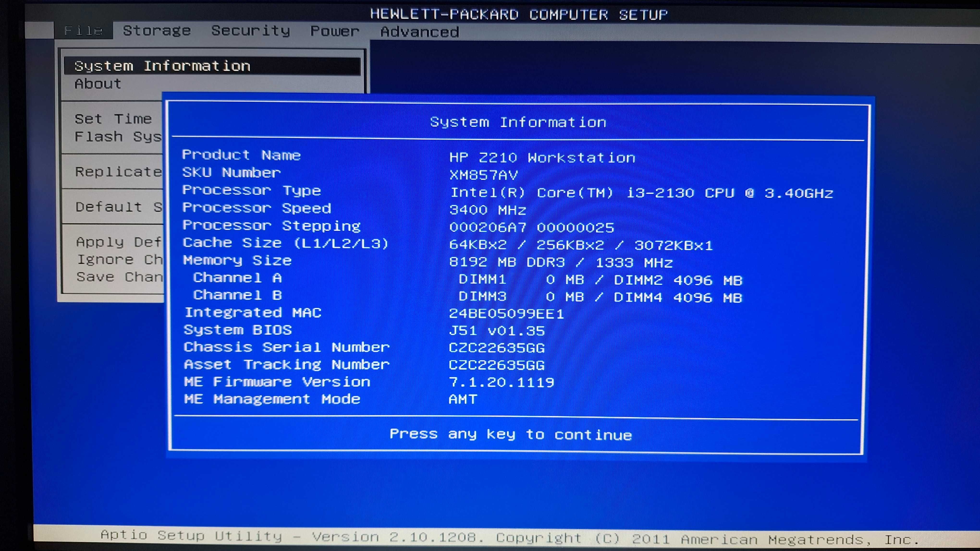
Task: Select the Asset Tracking Number value CZC22635GG
Action: (x=497, y=365)
